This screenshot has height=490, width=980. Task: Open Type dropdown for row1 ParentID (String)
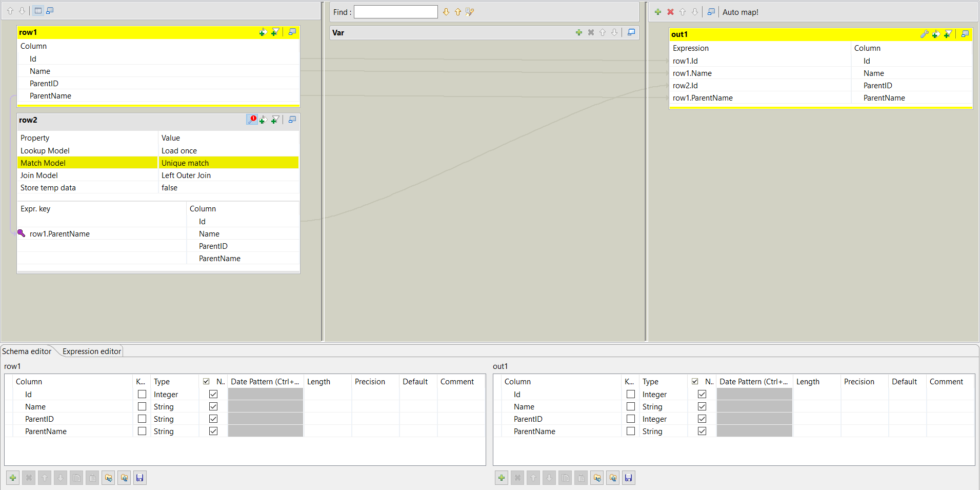(x=174, y=419)
